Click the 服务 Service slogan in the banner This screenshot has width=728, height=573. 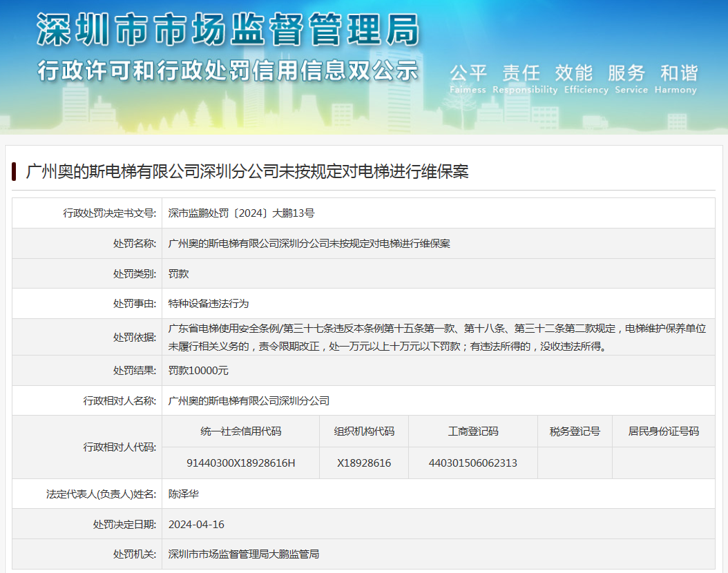[631, 79]
